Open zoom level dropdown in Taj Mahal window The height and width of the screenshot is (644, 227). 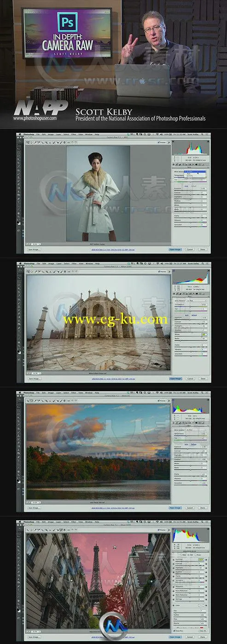pyautogui.click(x=36, y=373)
